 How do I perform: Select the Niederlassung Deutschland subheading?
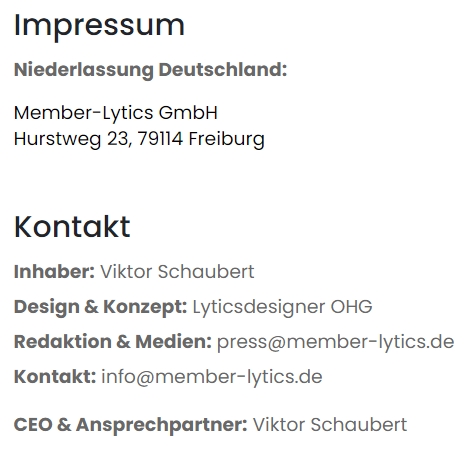(150, 70)
